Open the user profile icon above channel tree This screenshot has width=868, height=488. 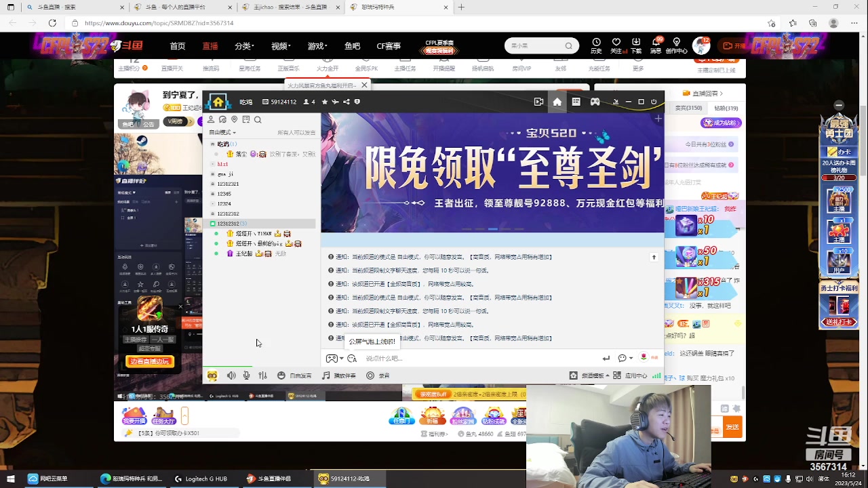pyautogui.click(x=211, y=119)
